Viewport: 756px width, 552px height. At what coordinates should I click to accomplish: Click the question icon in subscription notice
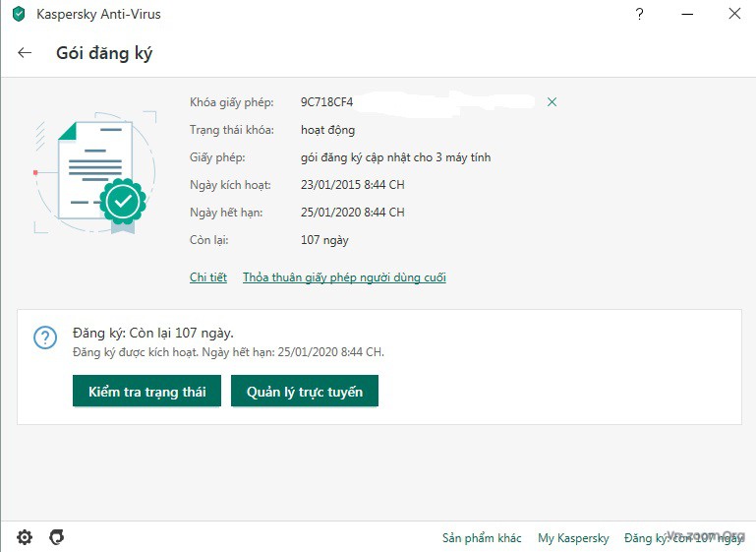tap(45, 337)
